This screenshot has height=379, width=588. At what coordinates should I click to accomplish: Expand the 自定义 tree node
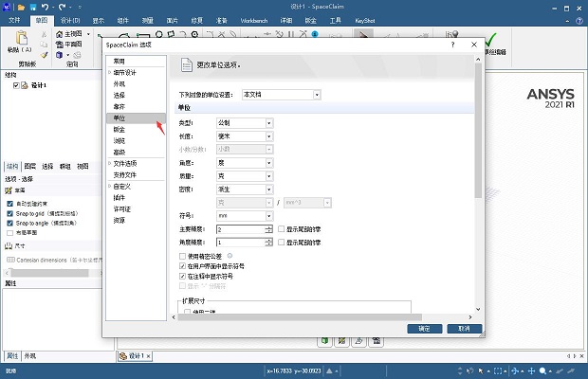point(109,186)
